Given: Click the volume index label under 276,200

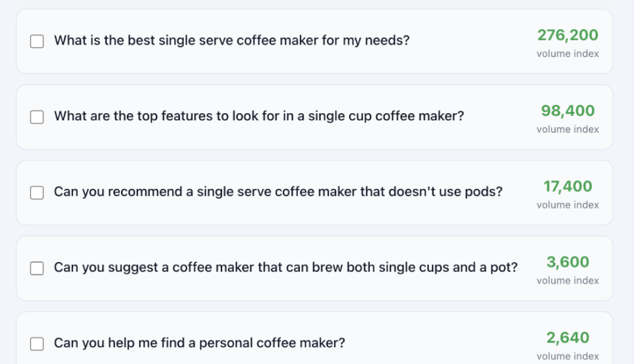Looking at the screenshot, I should (568, 53).
